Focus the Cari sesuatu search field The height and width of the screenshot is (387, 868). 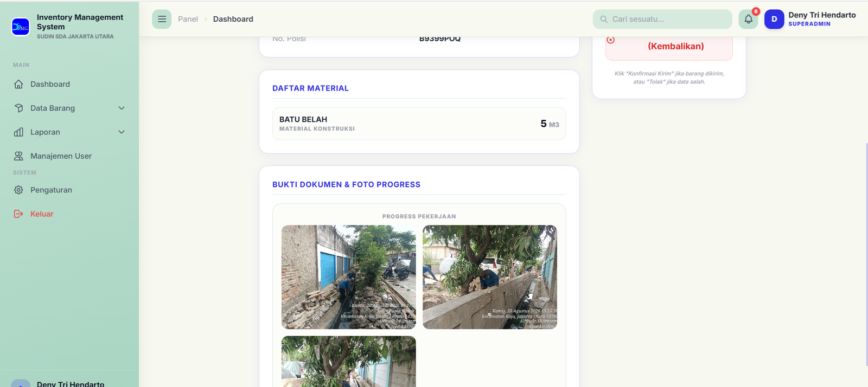pos(662,19)
